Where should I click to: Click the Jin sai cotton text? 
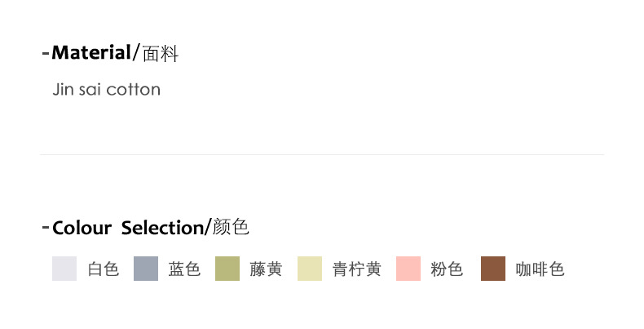pyautogui.click(x=106, y=89)
